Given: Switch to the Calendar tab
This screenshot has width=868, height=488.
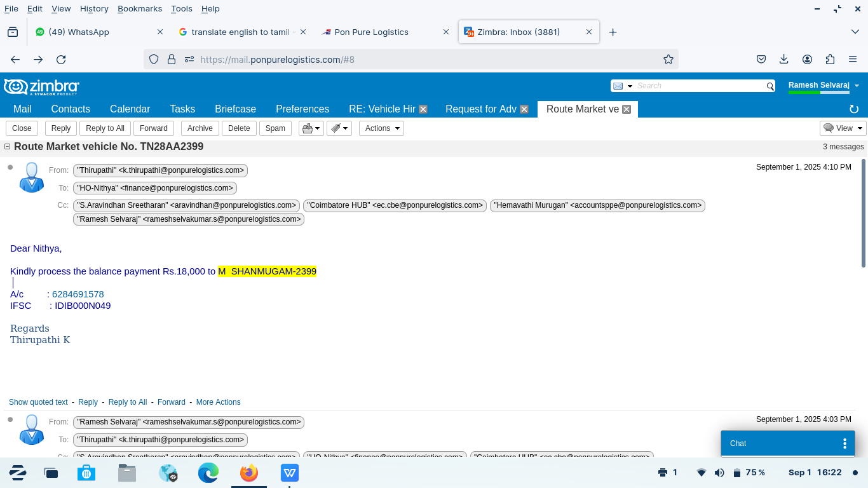Looking at the screenshot, I should pos(130,109).
